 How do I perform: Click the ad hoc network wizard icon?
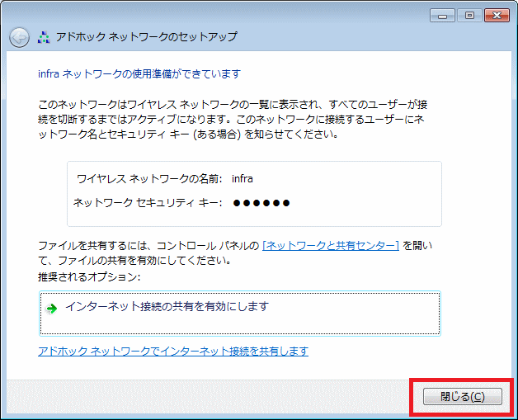tap(44, 37)
